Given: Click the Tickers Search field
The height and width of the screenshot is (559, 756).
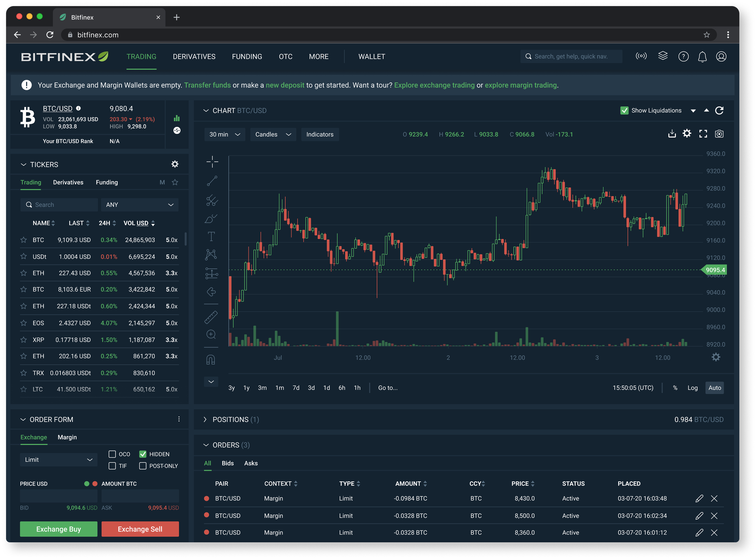Looking at the screenshot, I should [59, 205].
